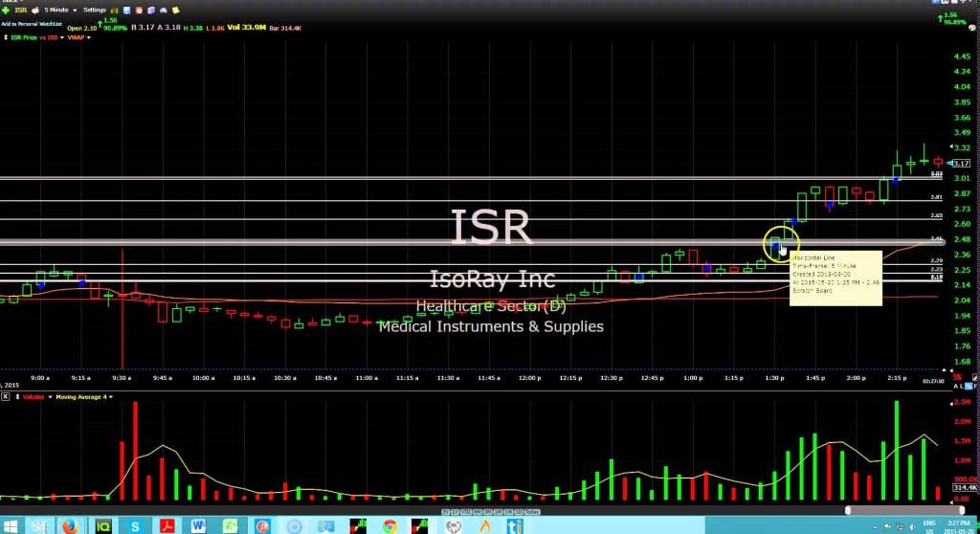980x534 pixels.
Task: Click Add to Personal WatchList link
Action: [x=32, y=24]
